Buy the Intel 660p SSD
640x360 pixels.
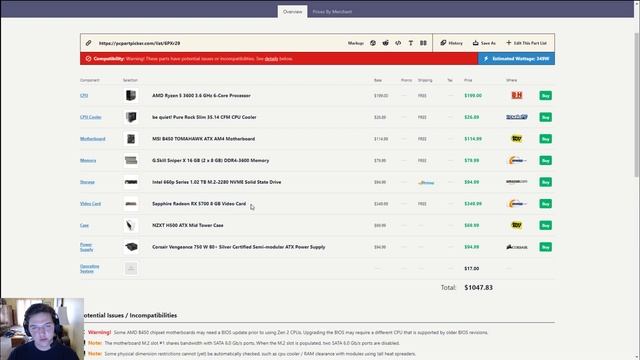546,182
